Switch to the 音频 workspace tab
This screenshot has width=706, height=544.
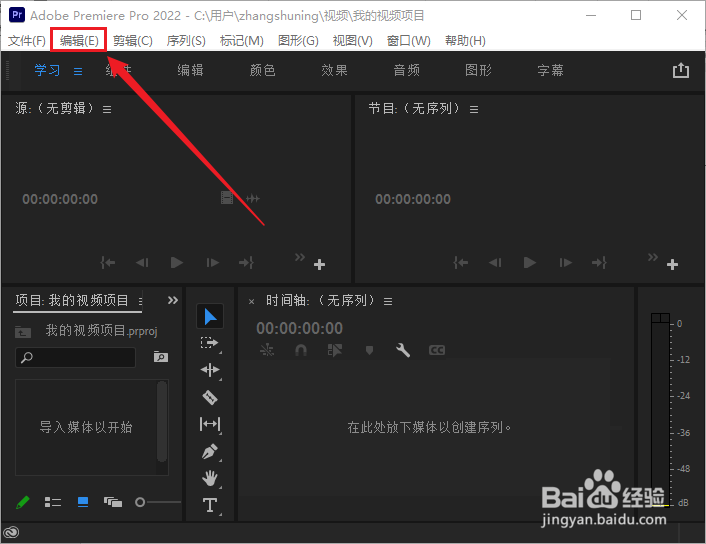[407, 70]
